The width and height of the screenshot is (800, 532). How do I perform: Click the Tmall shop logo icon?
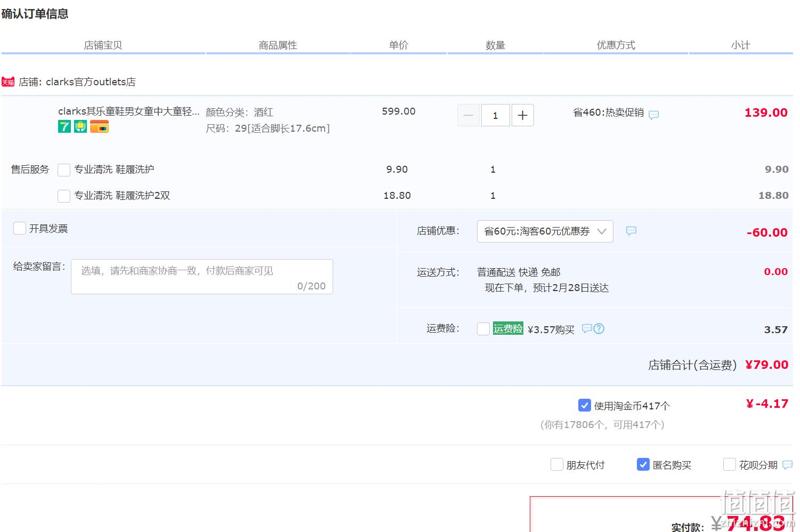[x=8, y=82]
